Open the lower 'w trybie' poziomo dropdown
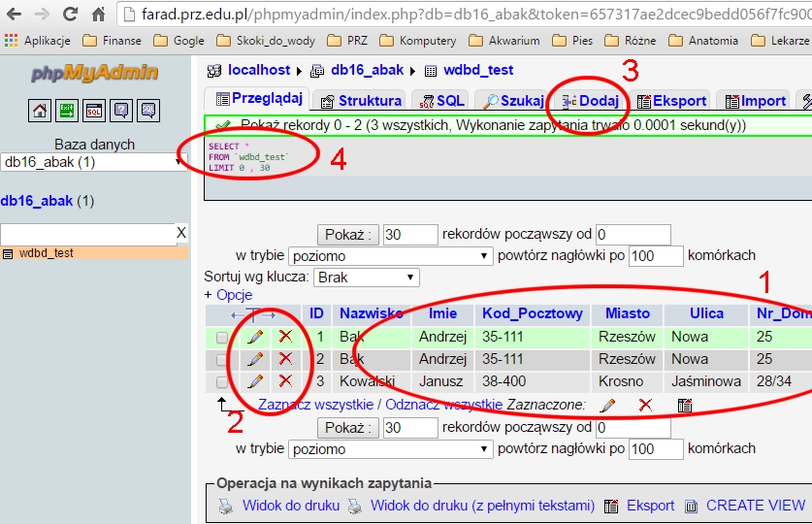 [x=389, y=449]
